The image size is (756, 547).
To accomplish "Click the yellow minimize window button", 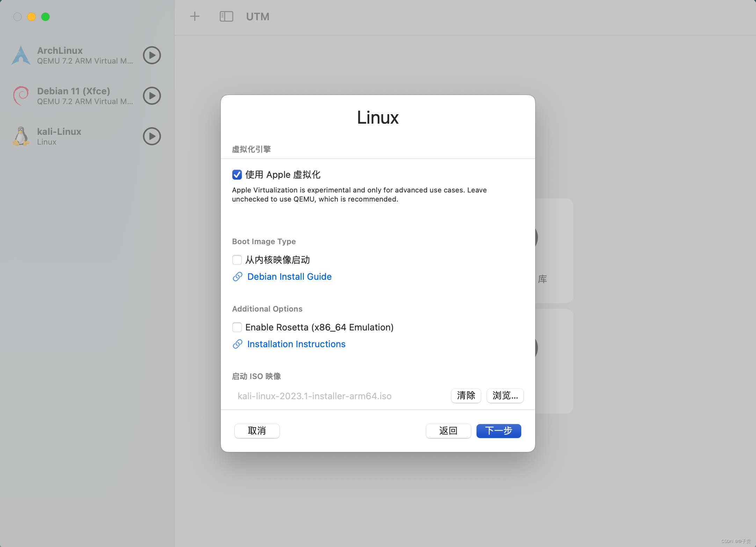I will tap(31, 17).
